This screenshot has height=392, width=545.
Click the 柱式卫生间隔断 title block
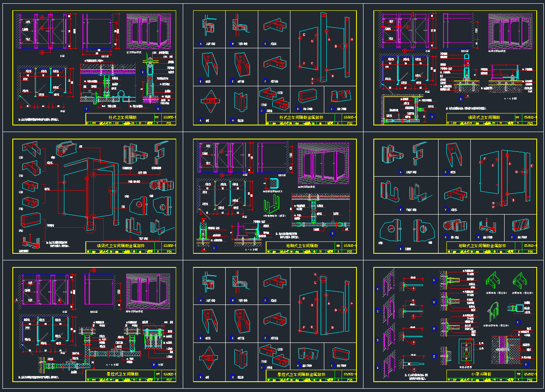click(123, 118)
